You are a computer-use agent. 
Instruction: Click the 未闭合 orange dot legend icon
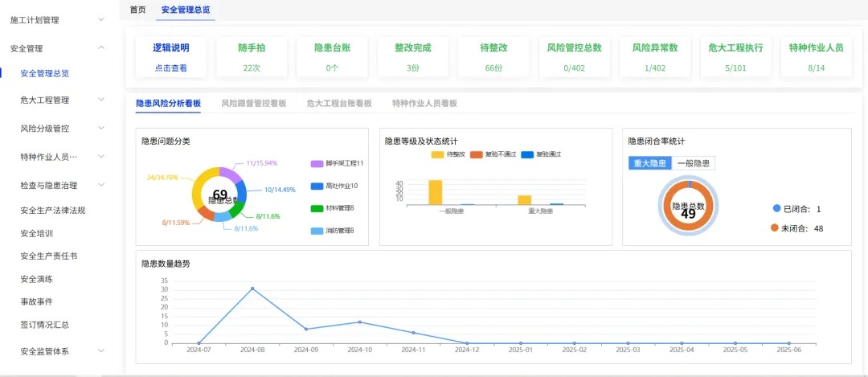click(x=775, y=228)
